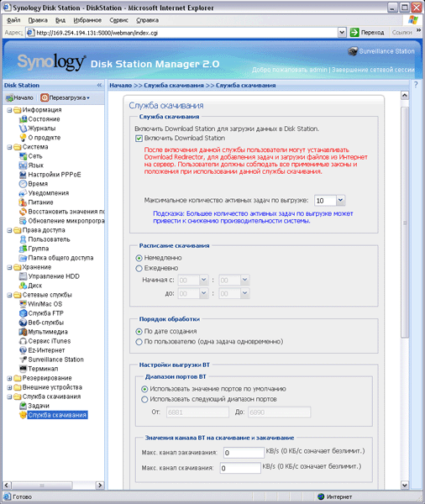The image size is (425, 504).
Task: Choose По пользователю processing order radio
Action: click(139, 342)
